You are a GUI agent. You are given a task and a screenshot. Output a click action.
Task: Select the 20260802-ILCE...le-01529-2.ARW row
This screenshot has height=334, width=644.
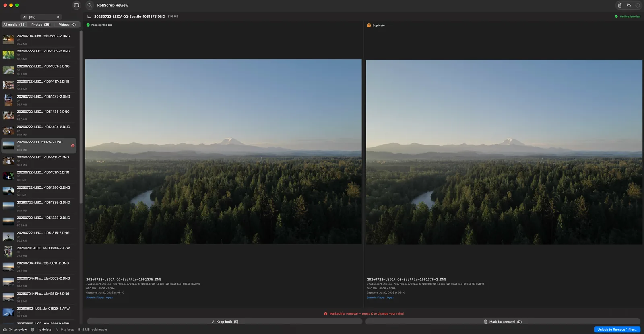(x=39, y=312)
